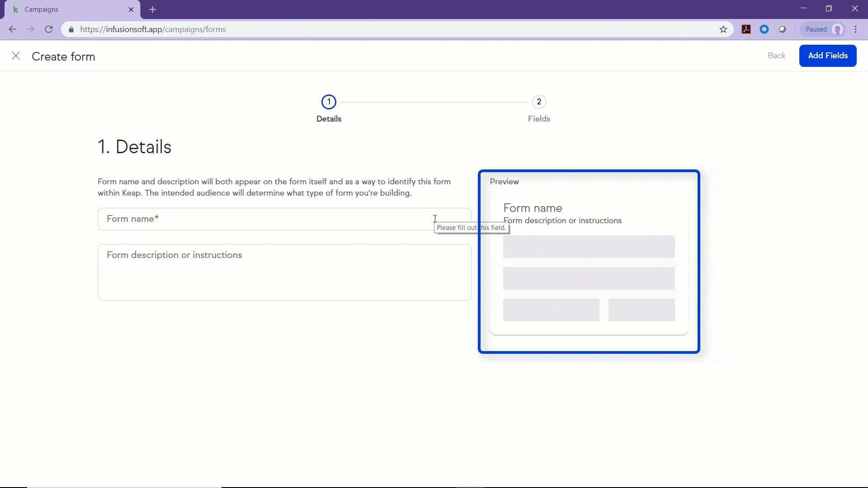Image resolution: width=868 pixels, height=488 pixels.
Task: Click the gray circle extension icon
Action: click(x=783, y=29)
